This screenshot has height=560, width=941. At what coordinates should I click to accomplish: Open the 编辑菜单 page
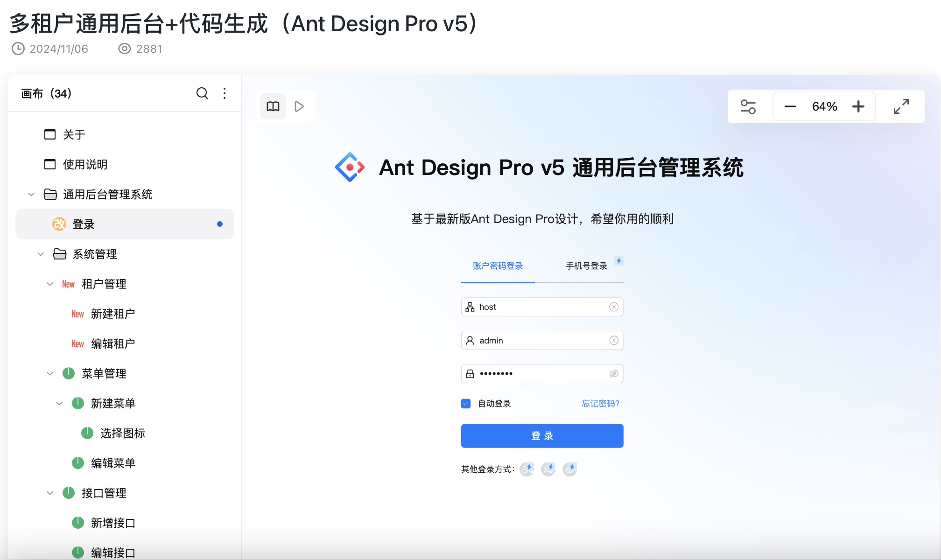[x=113, y=463]
